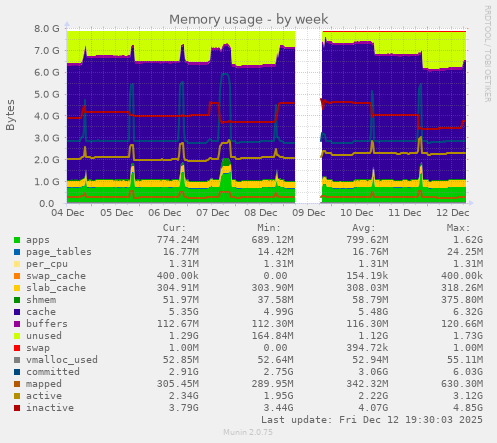The width and height of the screenshot is (497, 443).
Task: Click the 'Last update' timestamp line
Action: [x=372, y=420]
